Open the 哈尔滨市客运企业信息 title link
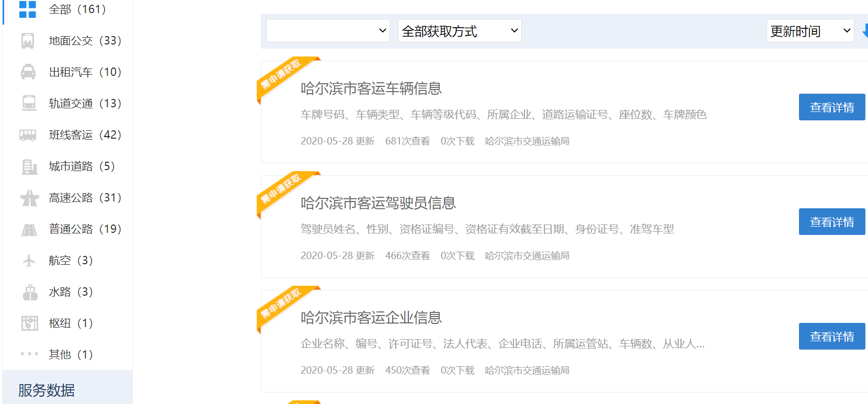Screen dimensions: 868x404 [x=371, y=318]
